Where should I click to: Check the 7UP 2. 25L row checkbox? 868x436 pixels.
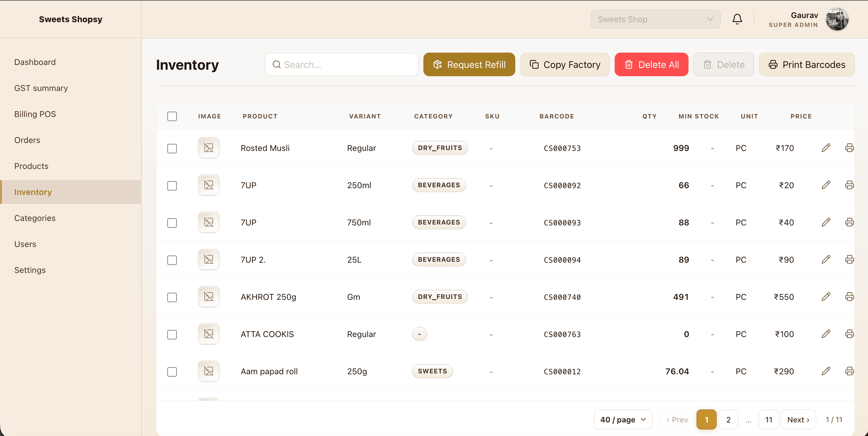click(x=172, y=260)
